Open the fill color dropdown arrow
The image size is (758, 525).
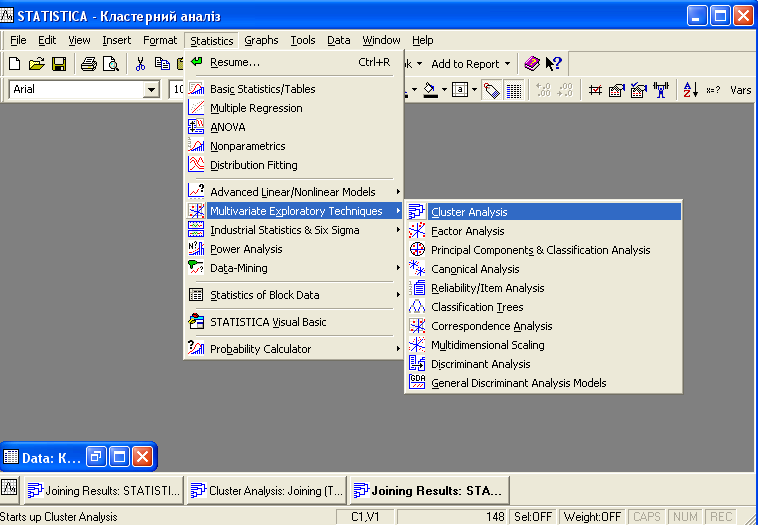(x=444, y=90)
